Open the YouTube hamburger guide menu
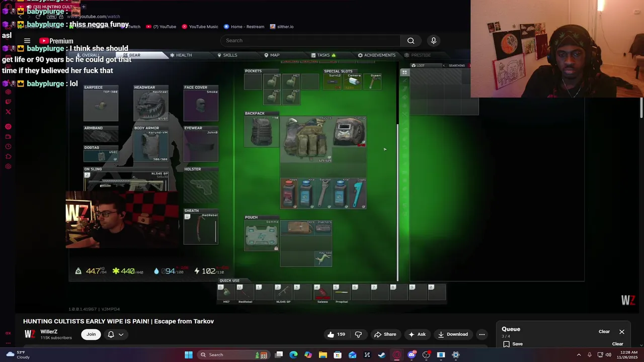Viewport: 644px width, 362px height. 27,41
